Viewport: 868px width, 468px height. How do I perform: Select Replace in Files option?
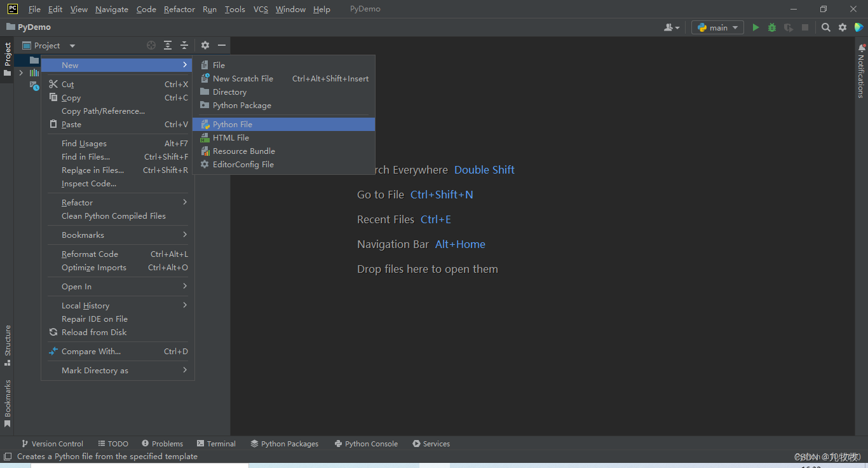pos(118,170)
